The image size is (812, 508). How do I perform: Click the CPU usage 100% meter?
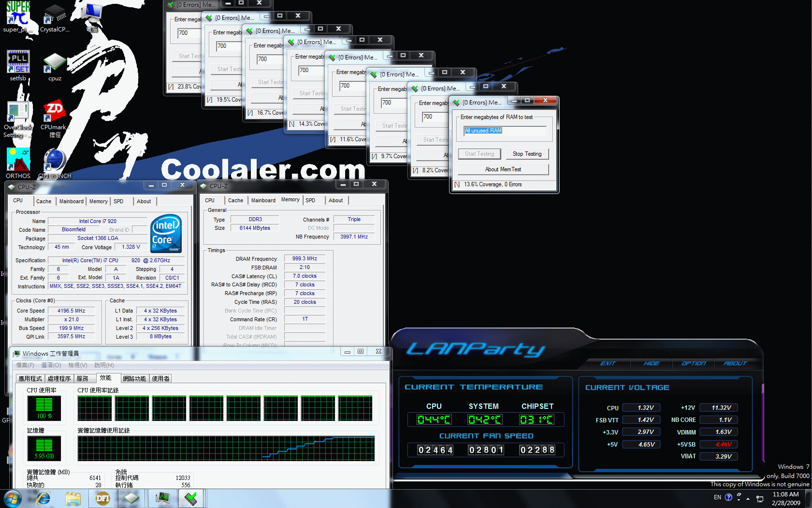(44, 408)
